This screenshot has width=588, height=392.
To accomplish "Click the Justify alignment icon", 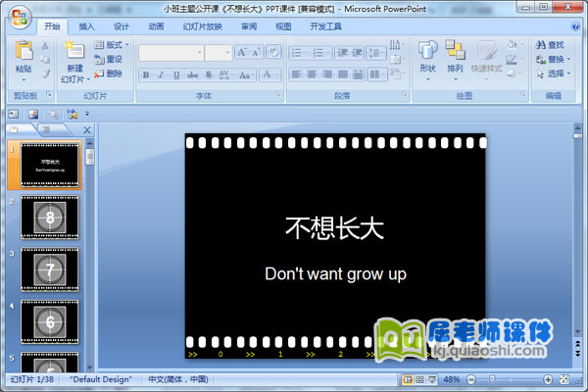I will tap(342, 74).
